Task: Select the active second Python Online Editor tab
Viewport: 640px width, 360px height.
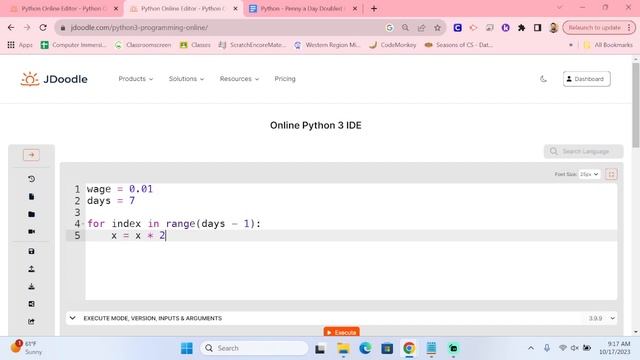Action: 182,9
